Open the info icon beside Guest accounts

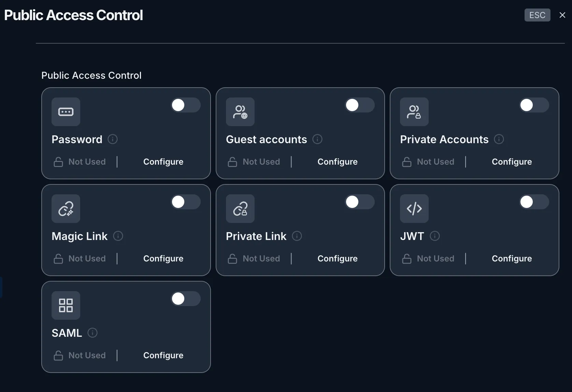point(317,139)
